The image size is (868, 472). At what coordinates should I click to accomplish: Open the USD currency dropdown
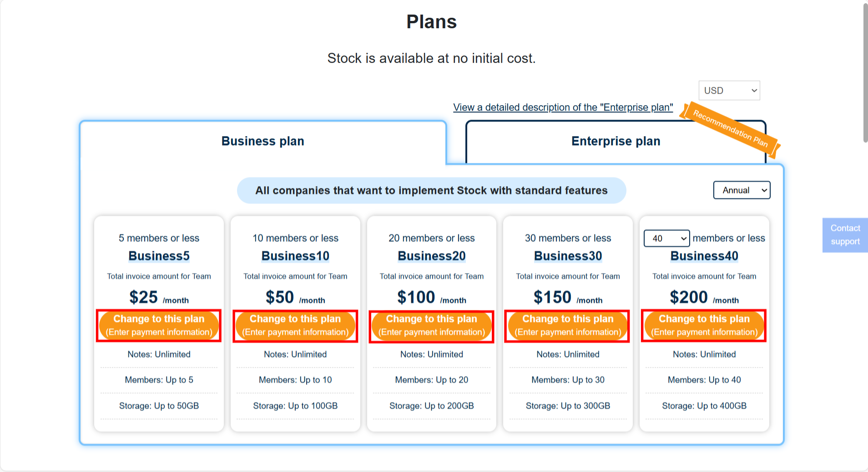tap(728, 90)
